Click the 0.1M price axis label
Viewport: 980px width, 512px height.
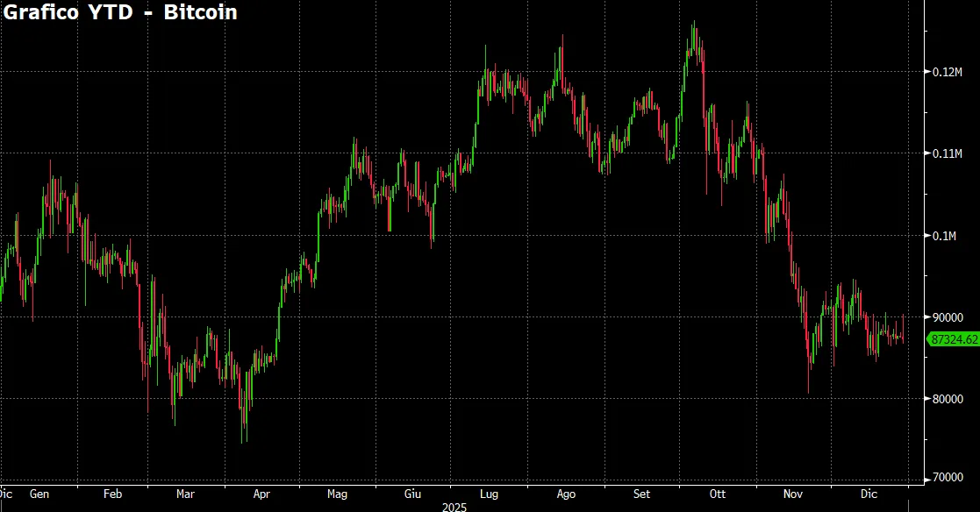(x=944, y=236)
